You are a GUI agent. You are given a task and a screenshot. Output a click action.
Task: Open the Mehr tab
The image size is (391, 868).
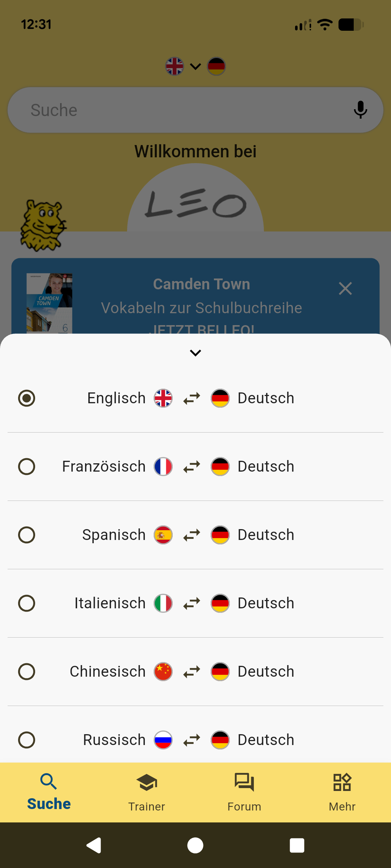(342, 792)
